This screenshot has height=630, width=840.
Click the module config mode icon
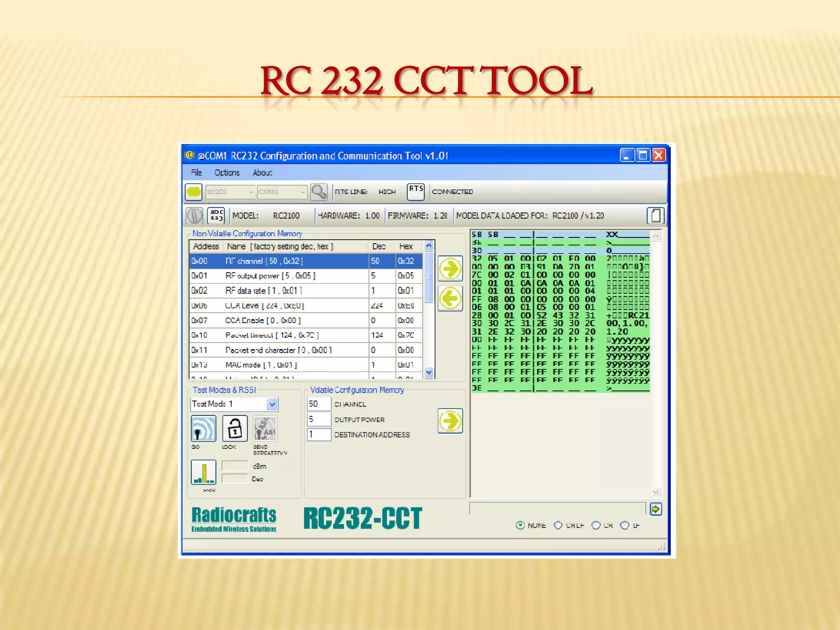coord(194,215)
